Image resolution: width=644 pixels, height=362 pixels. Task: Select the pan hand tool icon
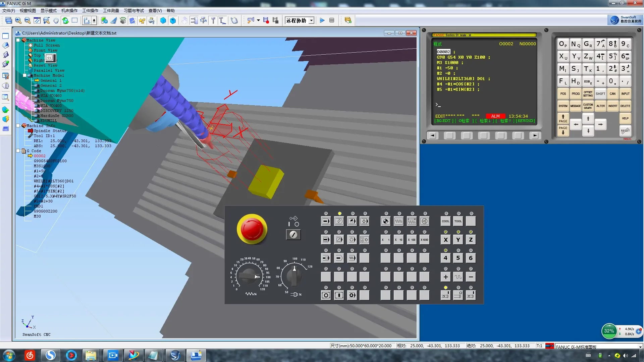tap(56, 21)
